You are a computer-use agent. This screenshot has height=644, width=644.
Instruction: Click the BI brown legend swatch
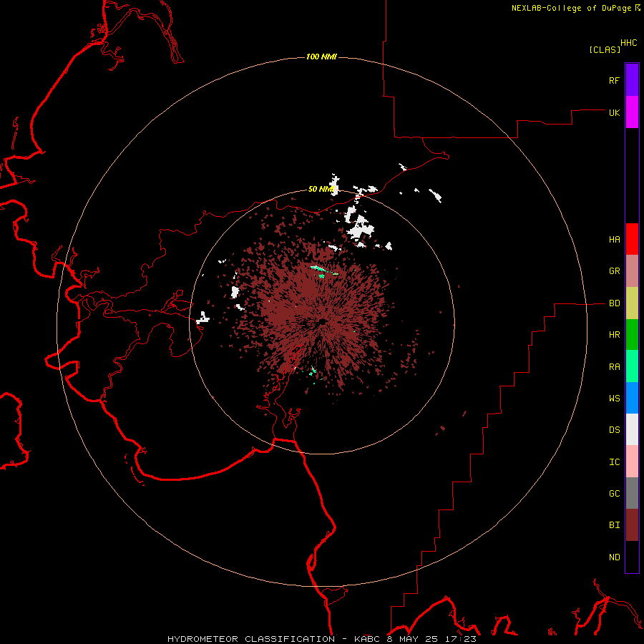(x=632, y=525)
